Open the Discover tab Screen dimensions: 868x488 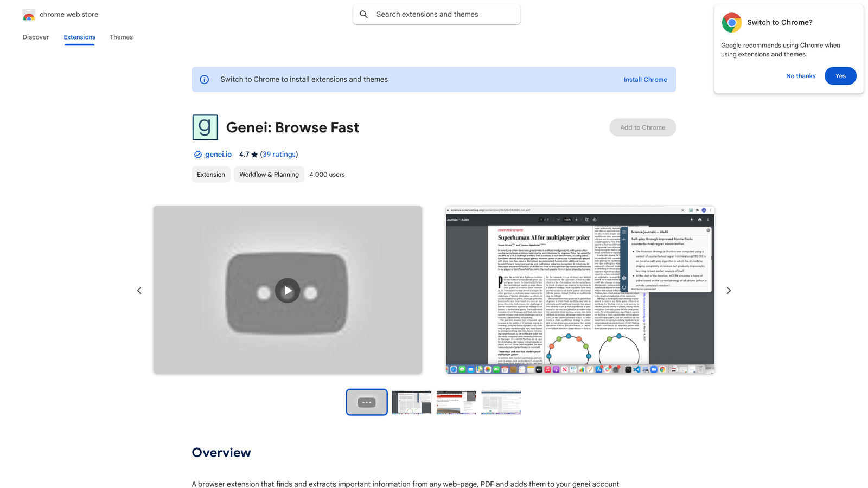[x=36, y=37]
